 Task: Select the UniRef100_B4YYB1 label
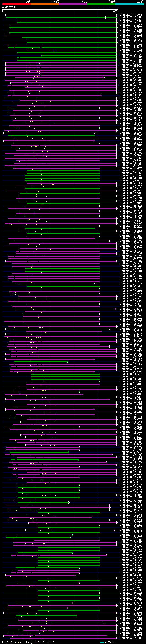[131, 108]
